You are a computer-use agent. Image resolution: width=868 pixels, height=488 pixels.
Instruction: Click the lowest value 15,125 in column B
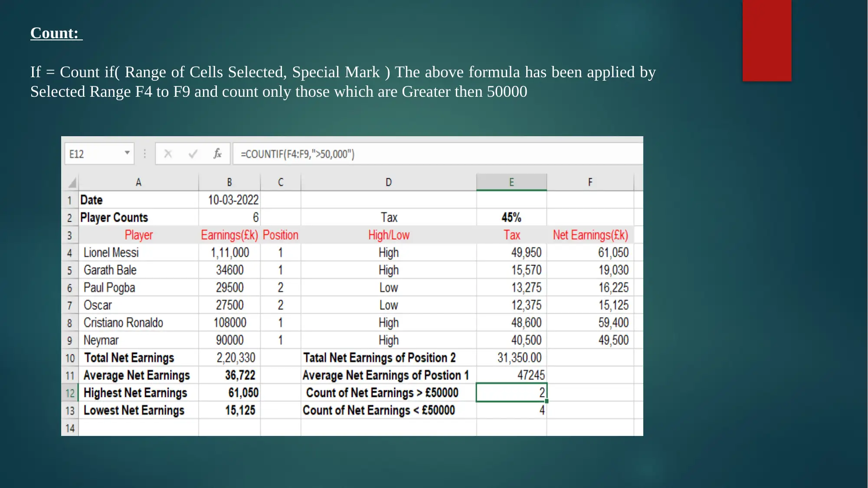coord(229,410)
